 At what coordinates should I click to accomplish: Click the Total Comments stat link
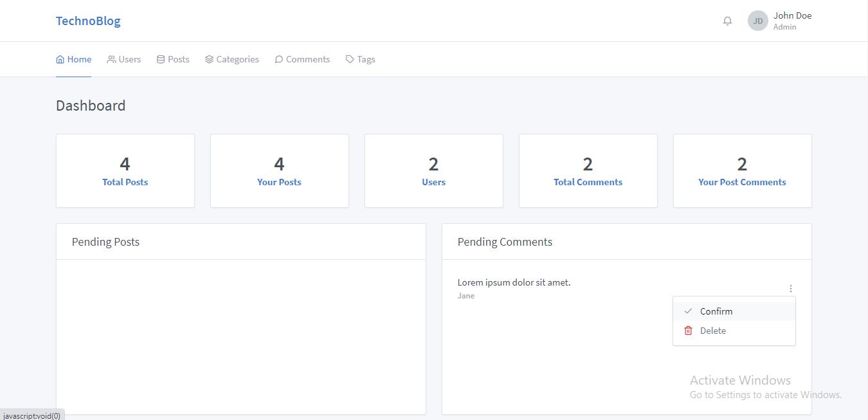point(588,182)
